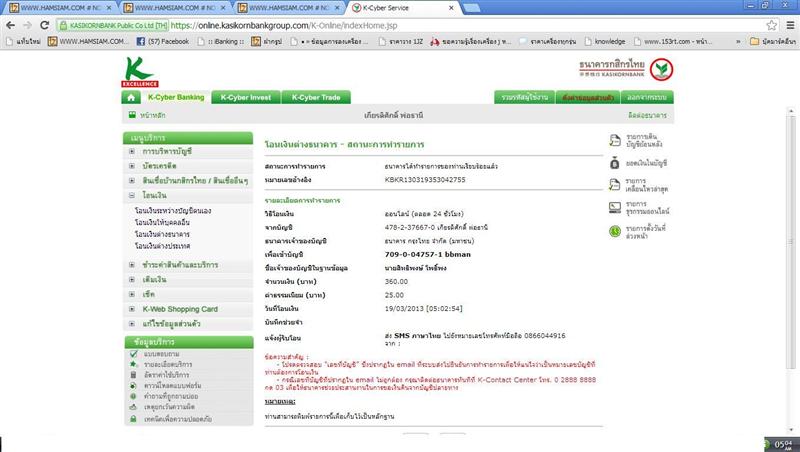
Task: Click the download forms disc icon
Action: click(x=134, y=386)
